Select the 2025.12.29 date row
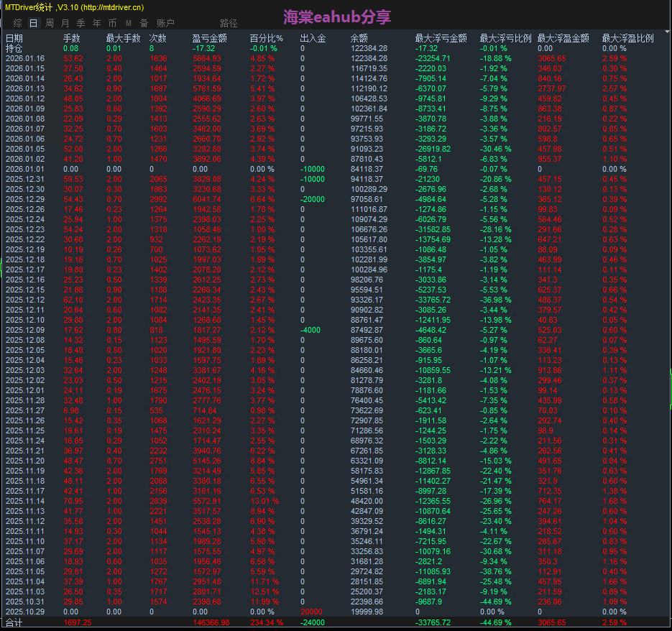The image size is (672, 631). tap(25, 199)
